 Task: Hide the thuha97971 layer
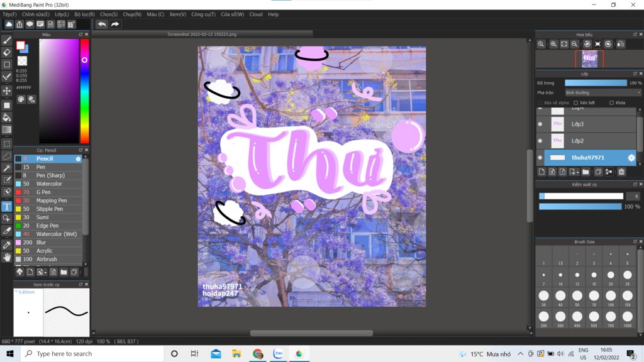tap(540, 158)
